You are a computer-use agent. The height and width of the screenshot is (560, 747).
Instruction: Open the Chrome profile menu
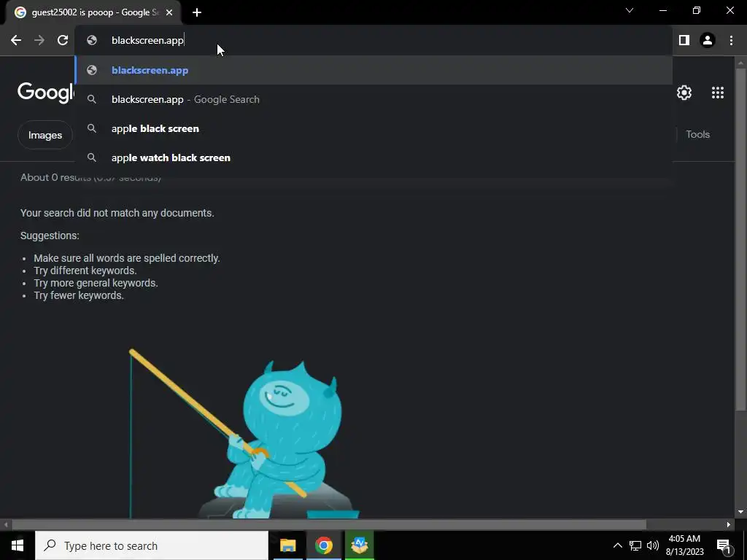(708, 41)
